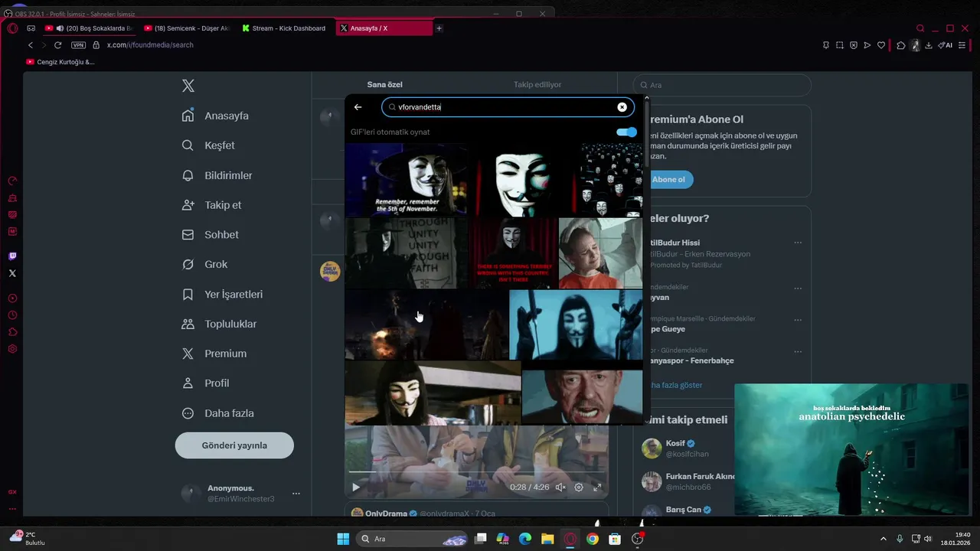The height and width of the screenshot is (551, 980).
Task: Go back from the GIF search
Action: point(358,107)
